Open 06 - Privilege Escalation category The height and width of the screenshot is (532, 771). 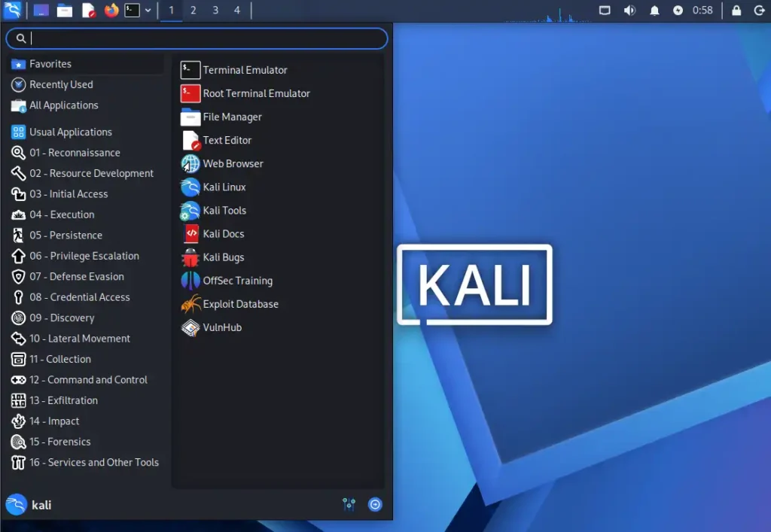point(86,255)
